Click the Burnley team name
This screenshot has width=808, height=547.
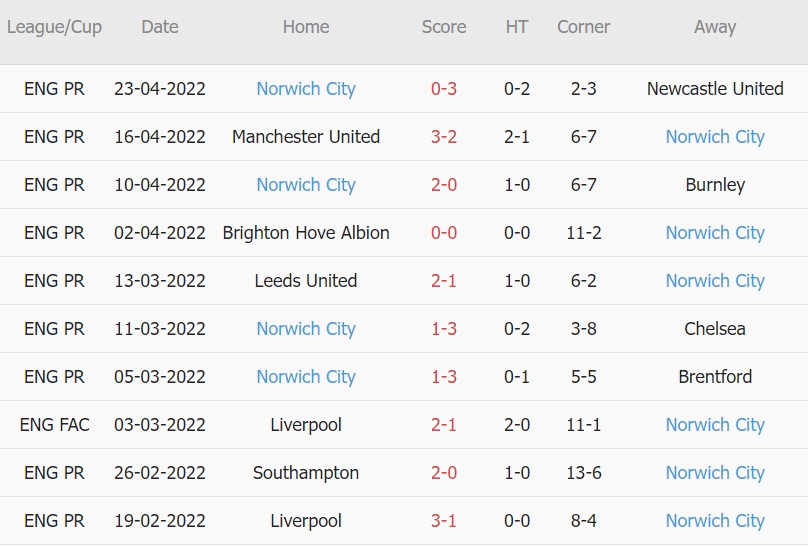715,185
